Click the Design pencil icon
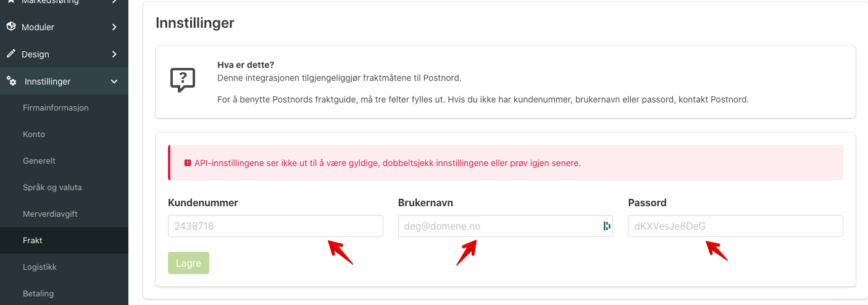The image size is (868, 305). (10, 54)
